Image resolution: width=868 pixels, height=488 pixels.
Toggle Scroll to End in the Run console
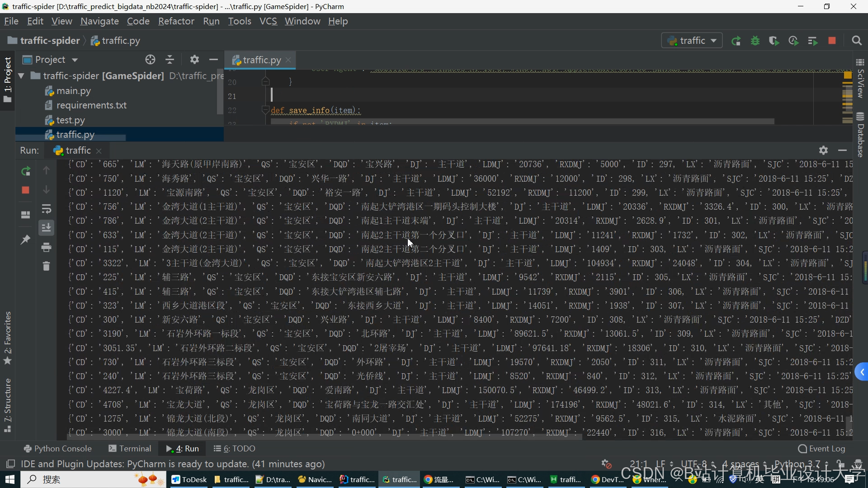tap(46, 228)
